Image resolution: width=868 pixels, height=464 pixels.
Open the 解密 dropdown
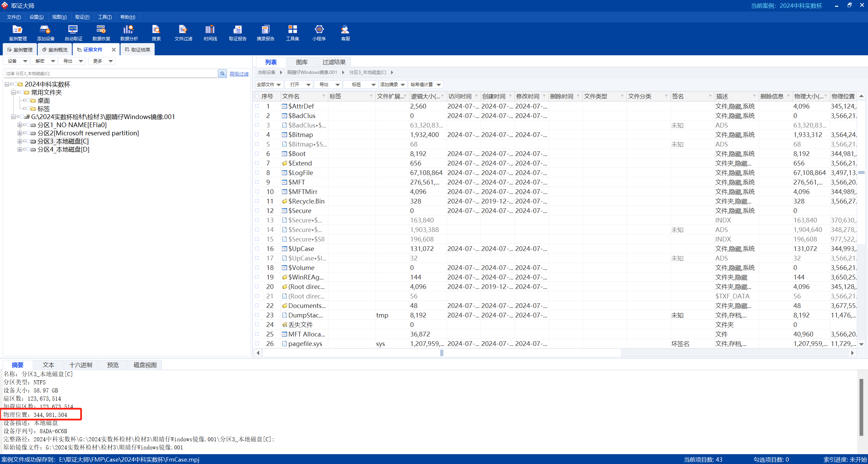click(44, 61)
